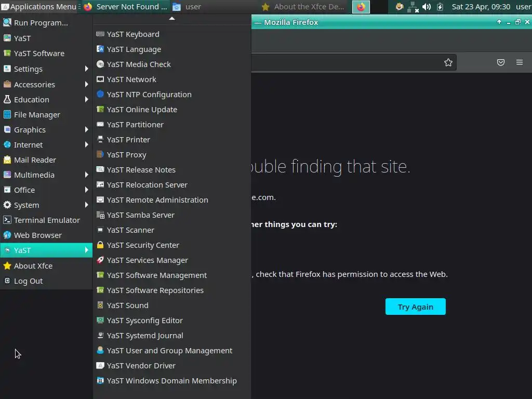Viewport: 532px width, 399px height.
Task: Click the YaST Remote Administration icon
Action: pos(100,200)
